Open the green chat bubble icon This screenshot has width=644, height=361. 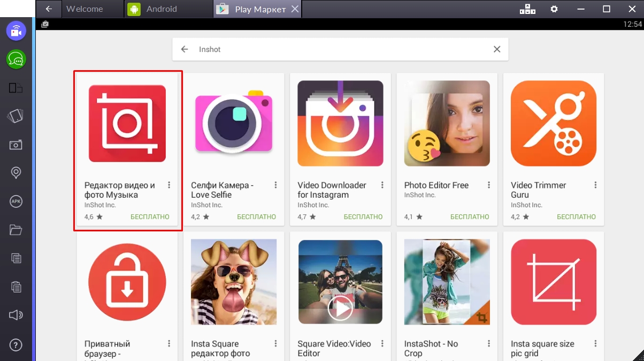[16, 59]
